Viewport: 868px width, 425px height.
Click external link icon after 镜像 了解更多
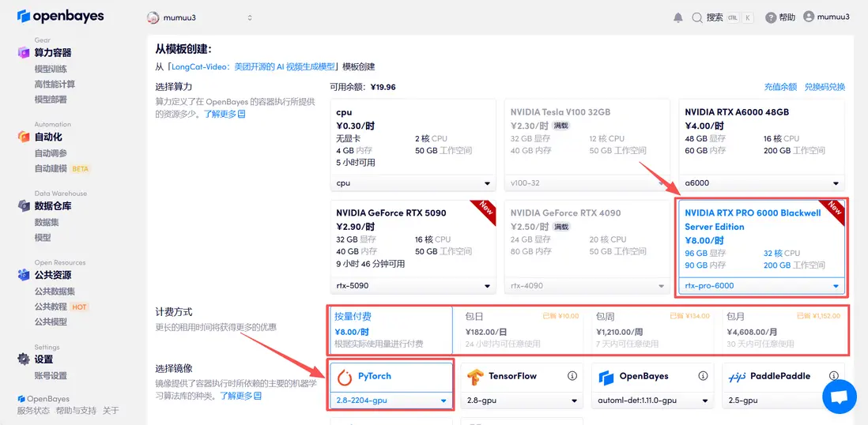click(x=258, y=396)
